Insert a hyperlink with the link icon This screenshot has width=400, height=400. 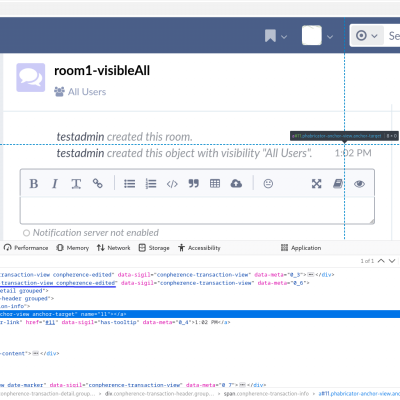(x=98, y=184)
